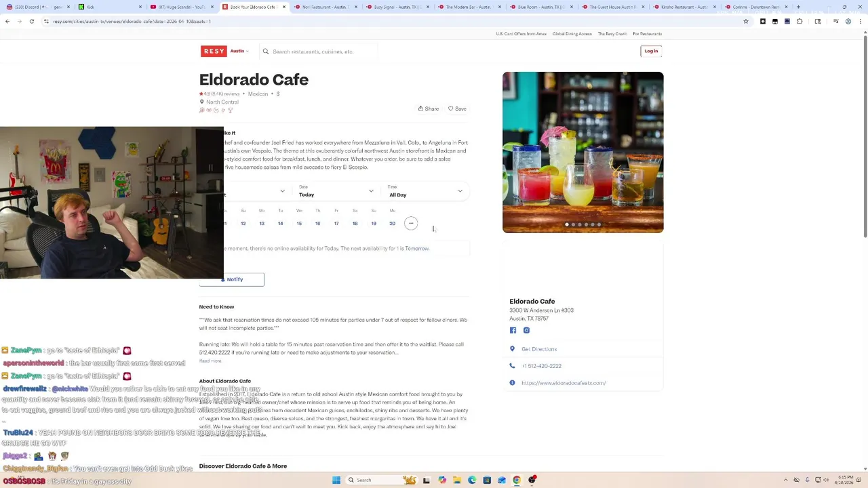Viewport: 868px width, 488px height.
Task: Switch to the Nori Restaurant tab
Action: pyautogui.click(x=327, y=7)
